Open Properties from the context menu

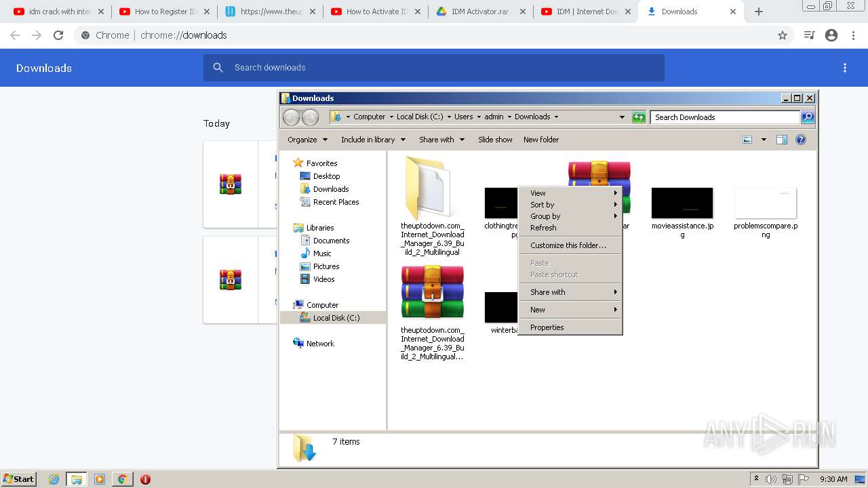pos(570,327)
